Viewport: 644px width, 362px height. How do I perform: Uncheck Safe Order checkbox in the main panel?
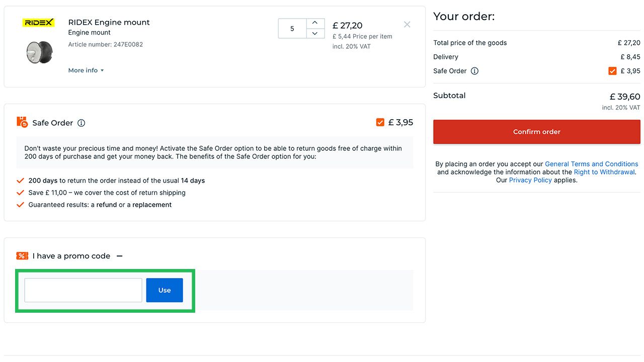pyautogui.click(x=380, y=122)
